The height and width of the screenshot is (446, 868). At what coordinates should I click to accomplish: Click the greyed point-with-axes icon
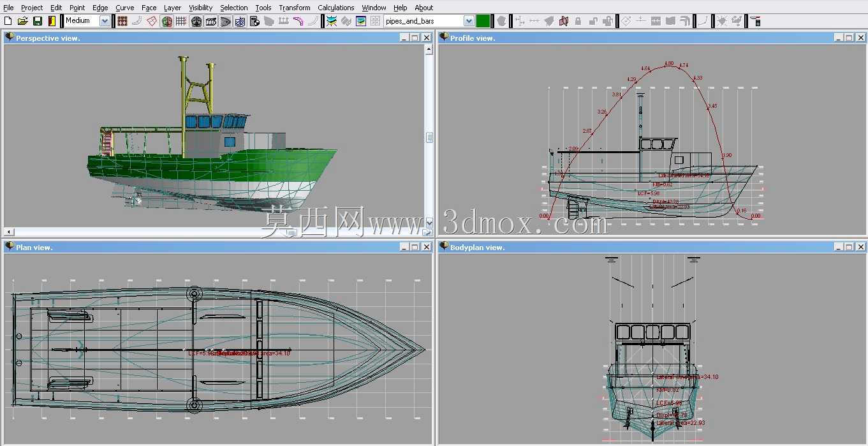pyautogui.click(x=520, y=21)
